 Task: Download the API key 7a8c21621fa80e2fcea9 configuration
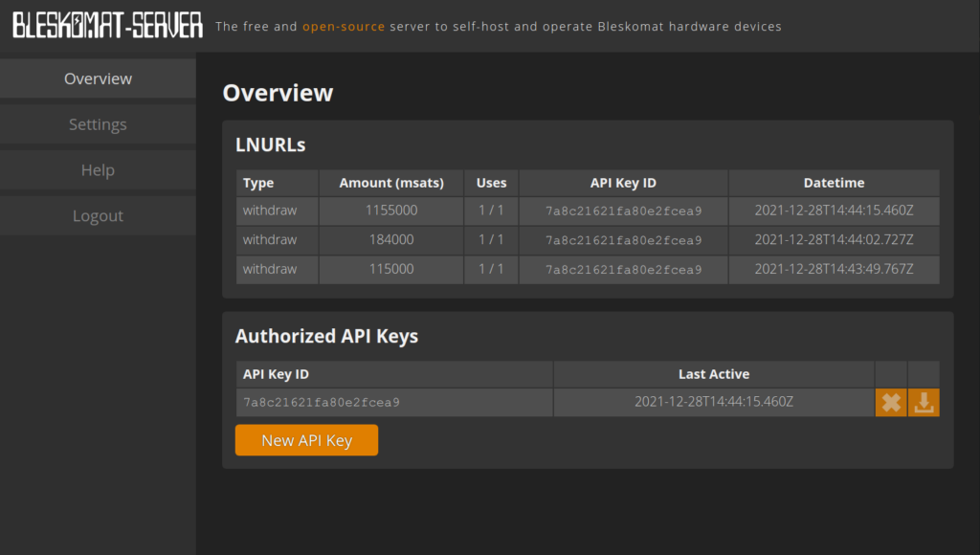click(924, 403)
